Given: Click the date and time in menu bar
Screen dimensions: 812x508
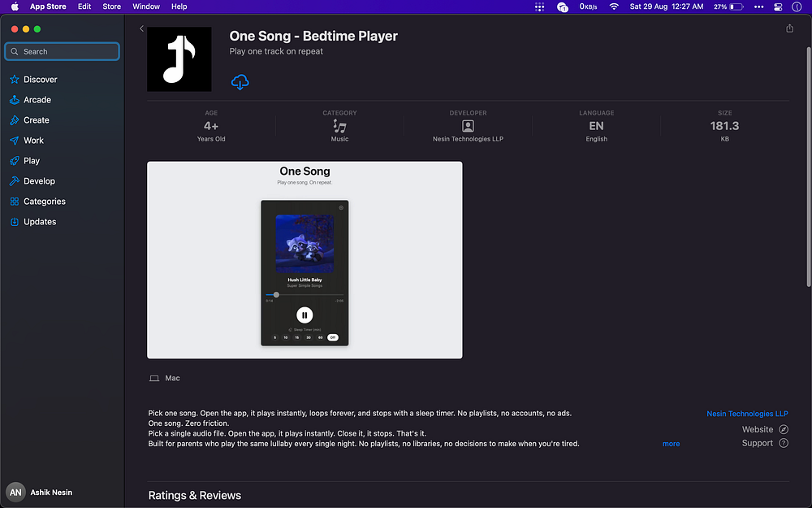Looking at the screenshot, I should coord(667,7).
